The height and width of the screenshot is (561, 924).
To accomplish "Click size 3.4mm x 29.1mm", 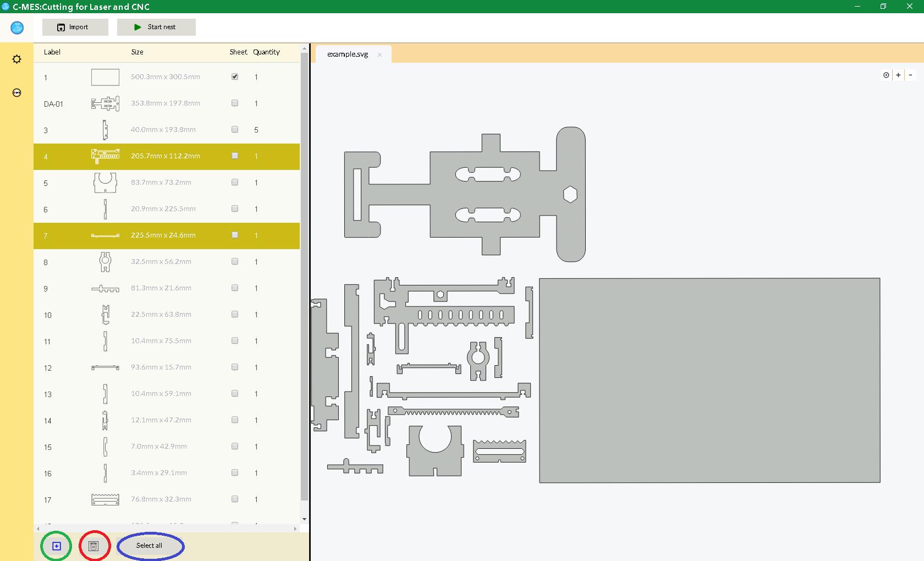I will click(159, 473).
